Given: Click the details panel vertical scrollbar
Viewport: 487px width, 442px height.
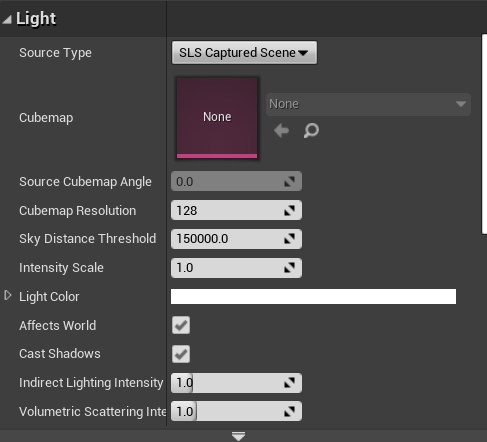Looking at the screenshot, I should pyautogui.click(x=484, y=134).
